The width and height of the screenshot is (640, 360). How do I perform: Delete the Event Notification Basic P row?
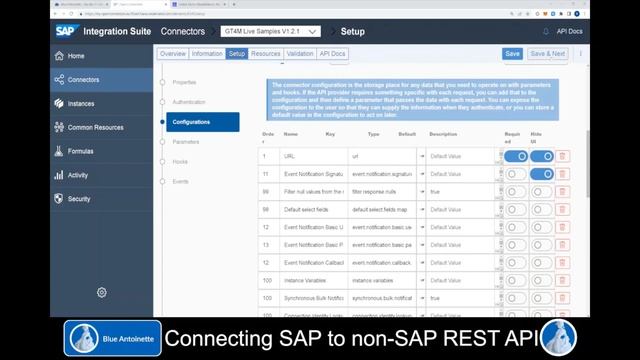click(x=562, y=245)
